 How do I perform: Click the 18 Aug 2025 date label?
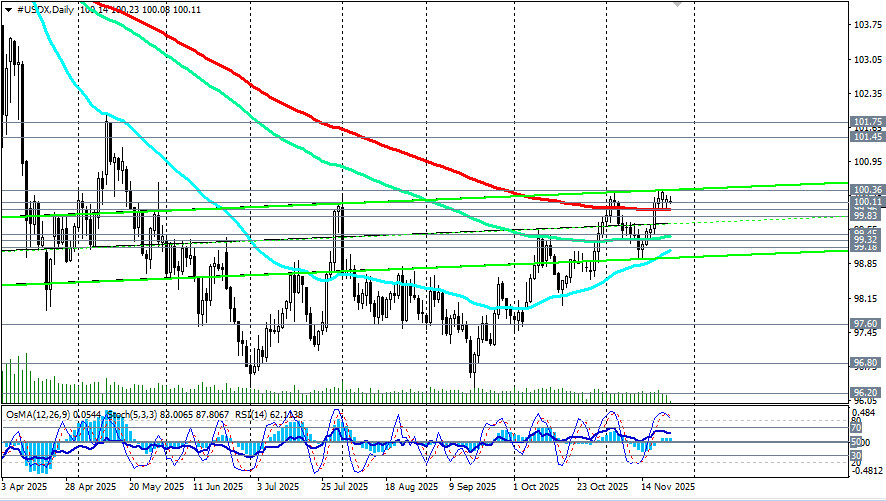coord(411,486)
